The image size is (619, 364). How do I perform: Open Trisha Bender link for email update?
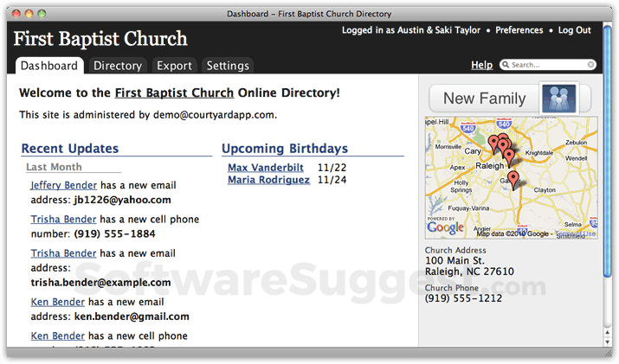(63, 253)
